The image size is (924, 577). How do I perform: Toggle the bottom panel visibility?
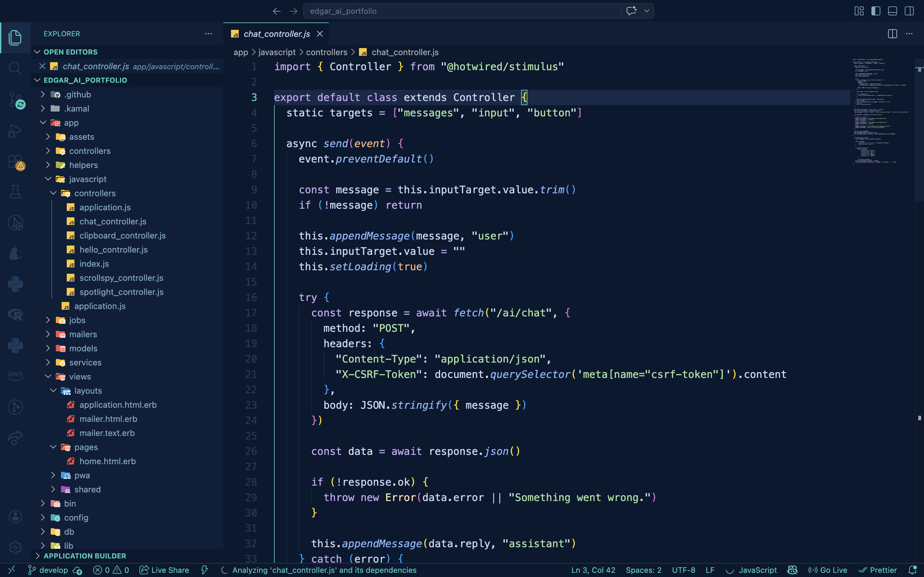(892, 11)
